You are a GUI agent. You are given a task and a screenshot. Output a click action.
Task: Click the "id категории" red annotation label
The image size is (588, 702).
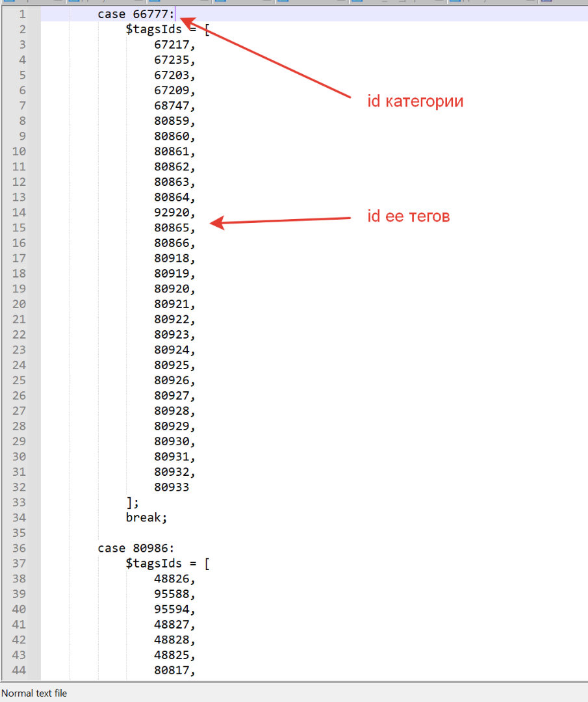(415, 102)
